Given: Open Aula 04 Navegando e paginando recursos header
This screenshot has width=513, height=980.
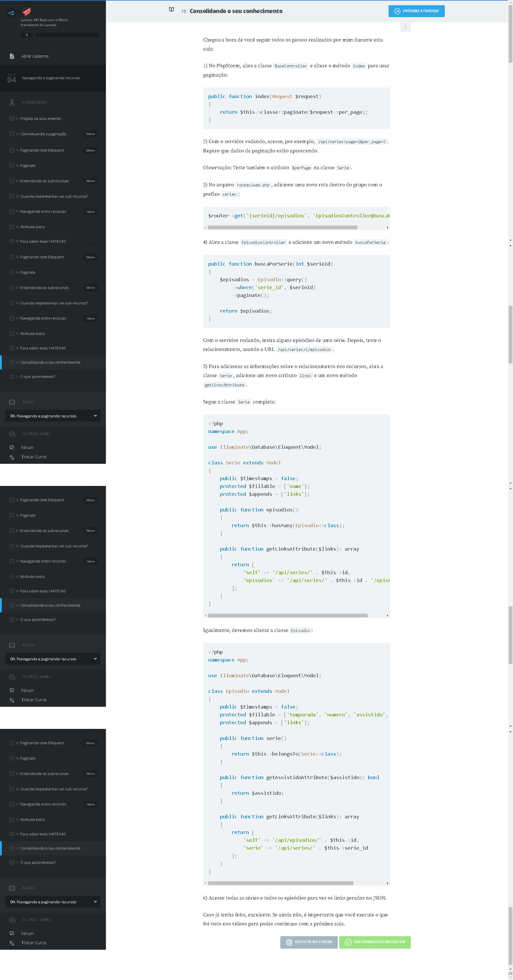Looking at the screenshot, I should 50,78.
